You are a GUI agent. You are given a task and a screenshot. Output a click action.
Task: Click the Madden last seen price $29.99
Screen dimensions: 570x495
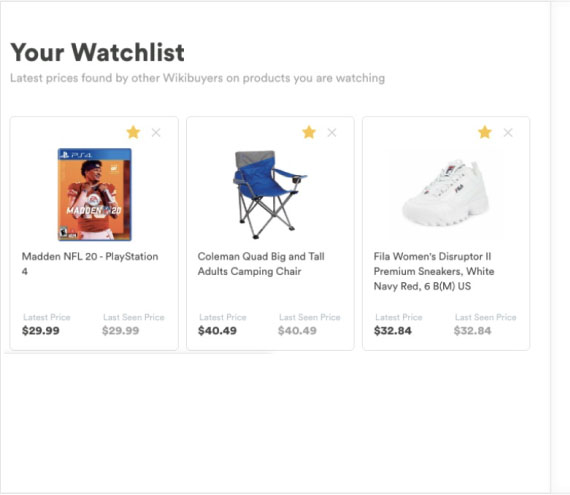click(x=121, y=331)
